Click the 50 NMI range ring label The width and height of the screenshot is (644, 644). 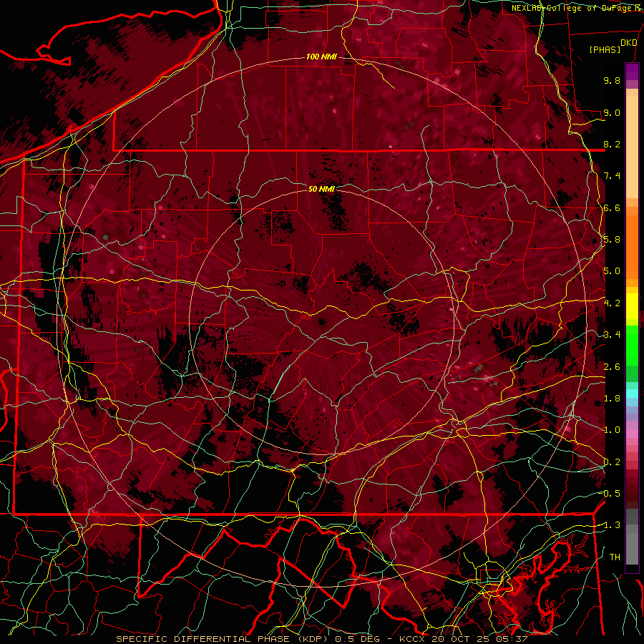pos(321,189)
